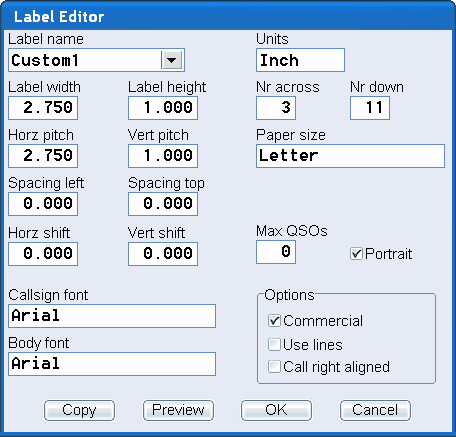Enable the Use lines option

274,344
